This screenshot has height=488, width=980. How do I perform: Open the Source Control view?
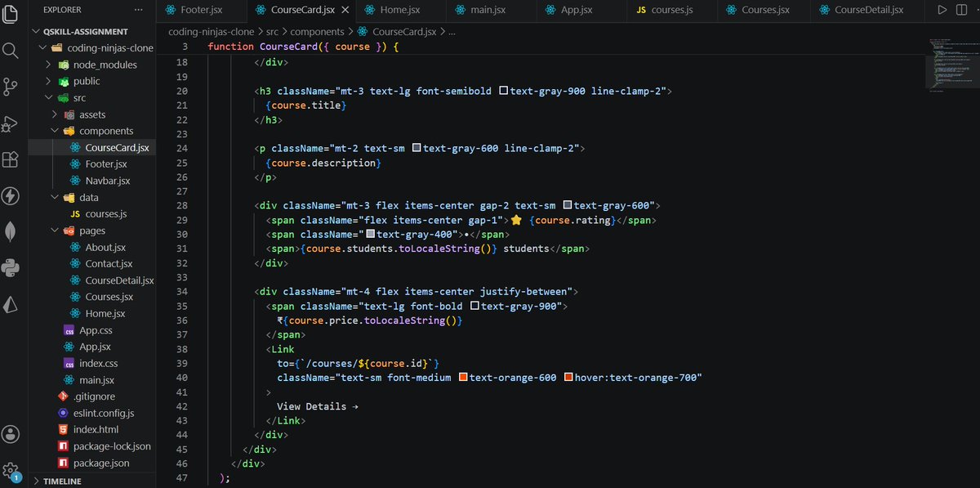(11, 87)
